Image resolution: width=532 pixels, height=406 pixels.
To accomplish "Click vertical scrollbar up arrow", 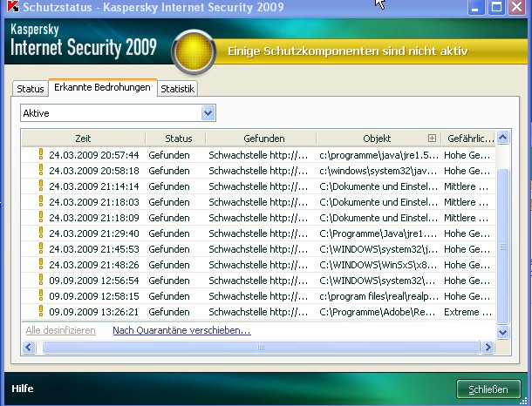I will 502,138.
